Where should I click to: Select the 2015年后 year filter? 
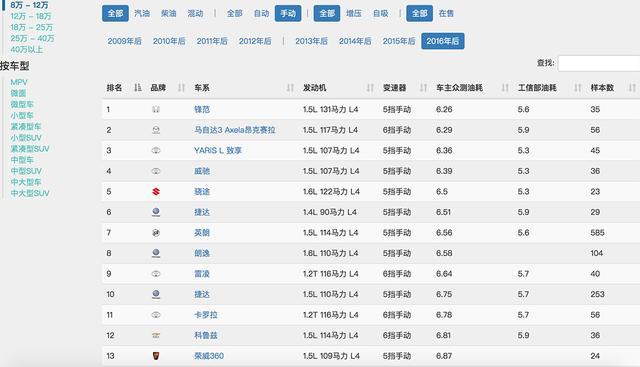pyautogui.click(x=399, y=41)
